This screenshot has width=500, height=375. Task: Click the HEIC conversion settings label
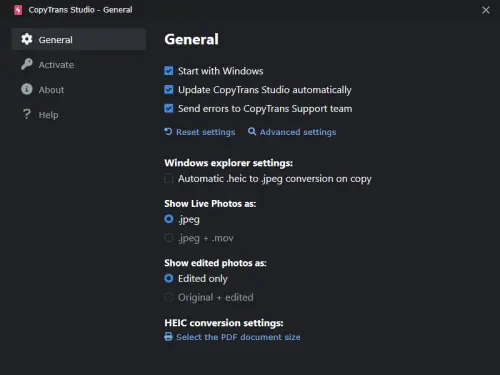224,323
